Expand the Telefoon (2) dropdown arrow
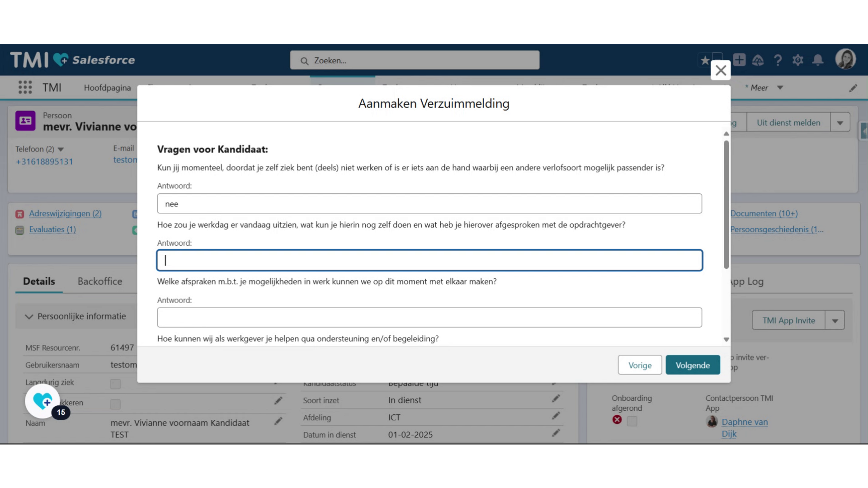 (61, 150)
